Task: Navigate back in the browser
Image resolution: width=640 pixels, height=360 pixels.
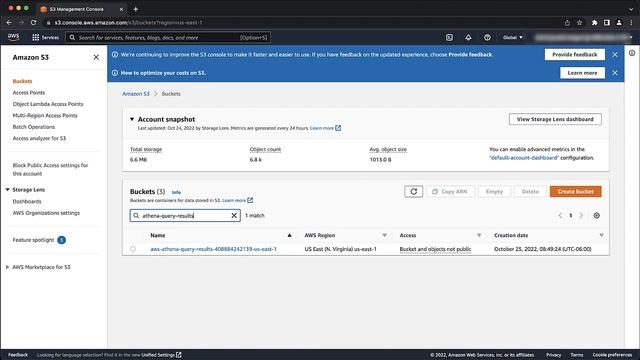Action: 9,22
